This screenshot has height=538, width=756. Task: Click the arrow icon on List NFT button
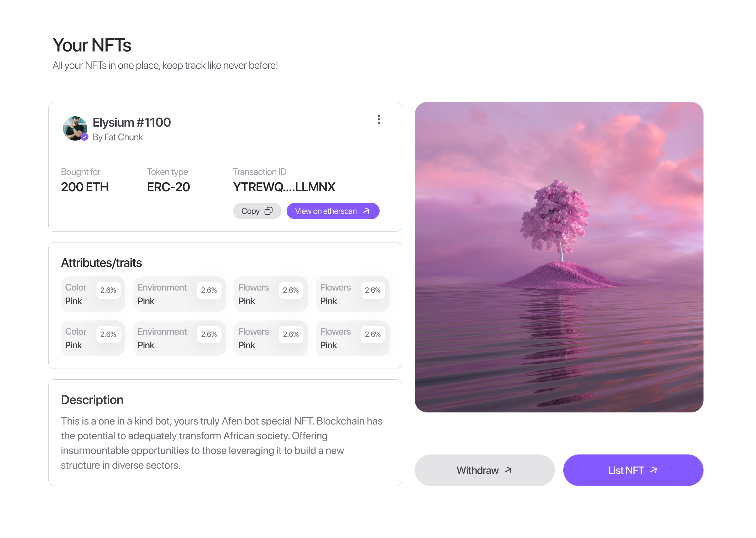(x=653, y=470)
